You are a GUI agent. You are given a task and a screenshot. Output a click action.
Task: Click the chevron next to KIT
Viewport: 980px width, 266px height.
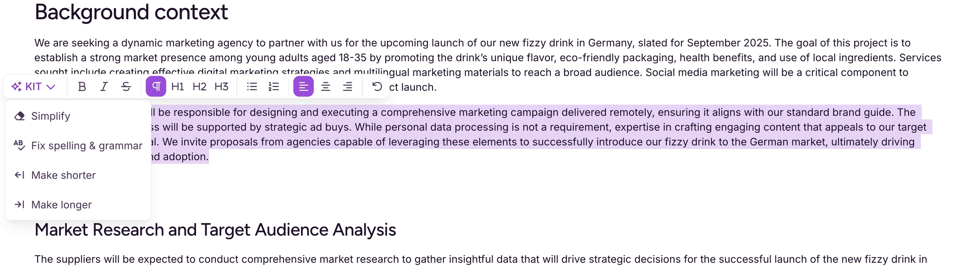(x=51, y=87)
